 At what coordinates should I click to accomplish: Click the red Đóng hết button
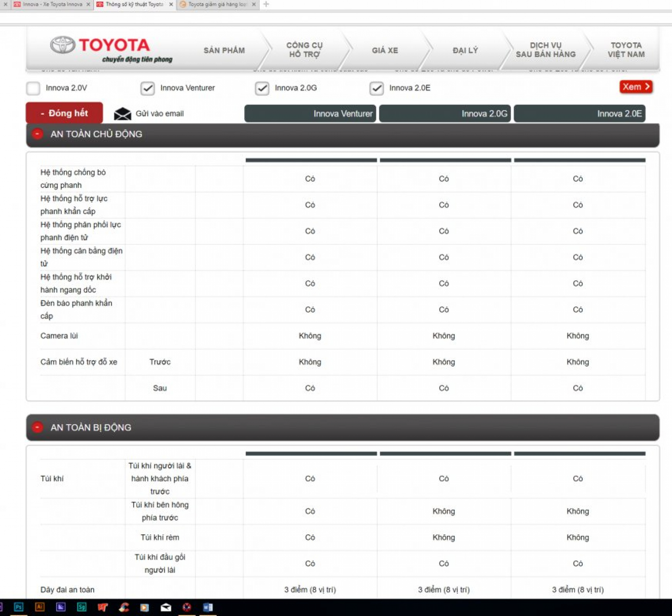64,113
